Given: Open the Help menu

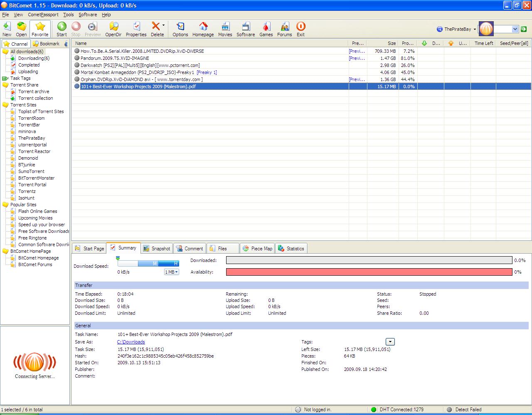Looking at the screenshot, I should [106, 15].
